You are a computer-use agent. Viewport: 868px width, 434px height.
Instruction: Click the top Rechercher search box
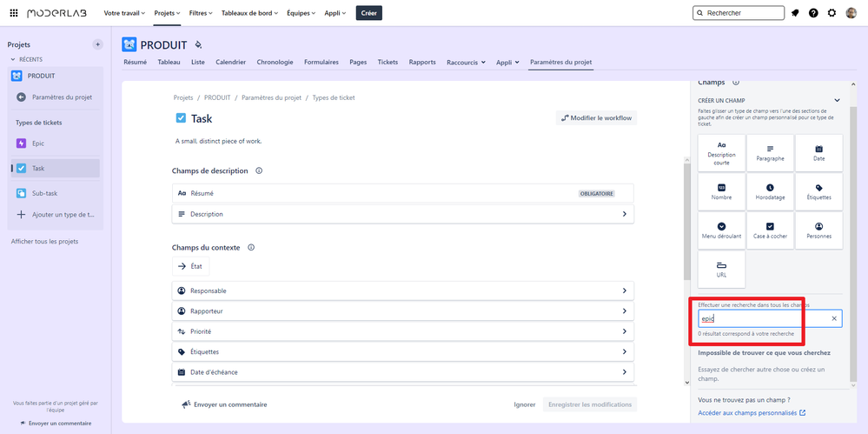[x=739, y=13]
